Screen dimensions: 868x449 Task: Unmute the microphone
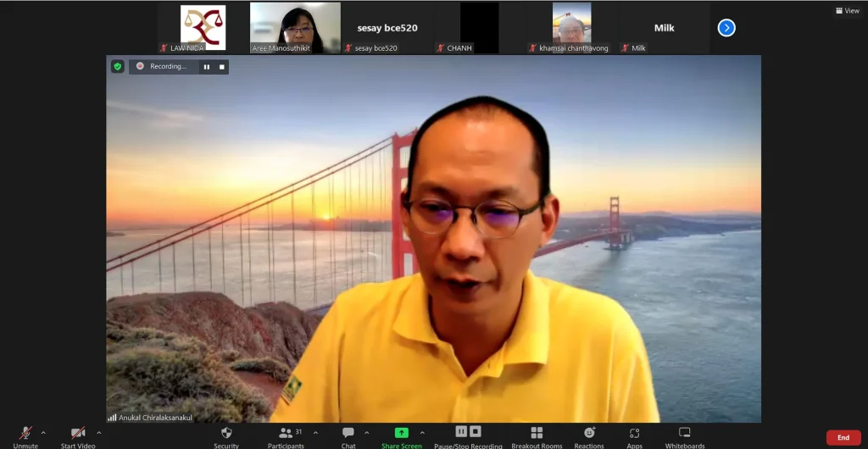[x=25, y=435]
